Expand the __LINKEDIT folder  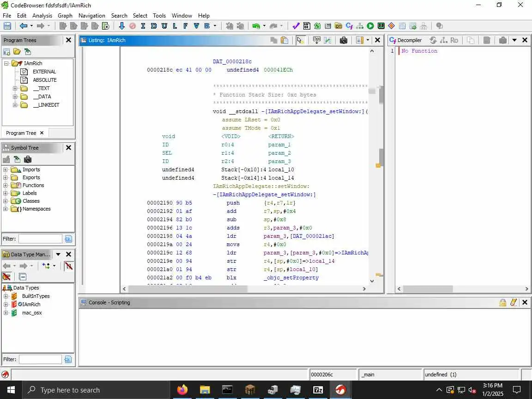(x=15, y=105)
